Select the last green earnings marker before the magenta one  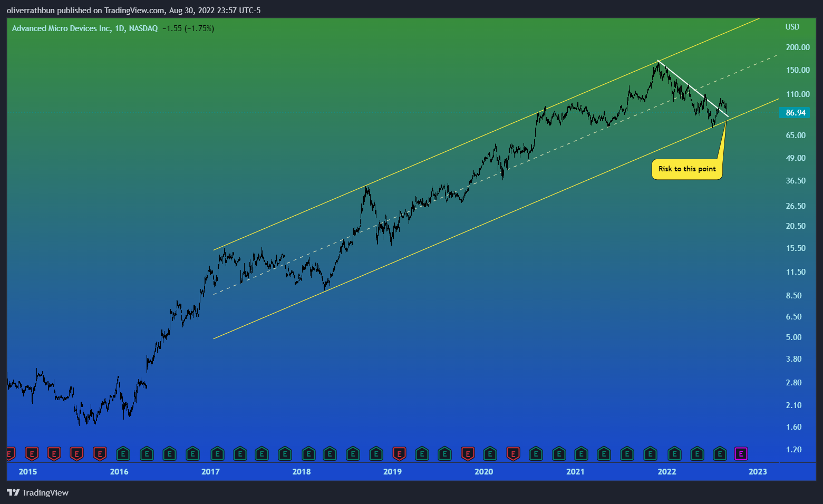(x=720, y=453)
